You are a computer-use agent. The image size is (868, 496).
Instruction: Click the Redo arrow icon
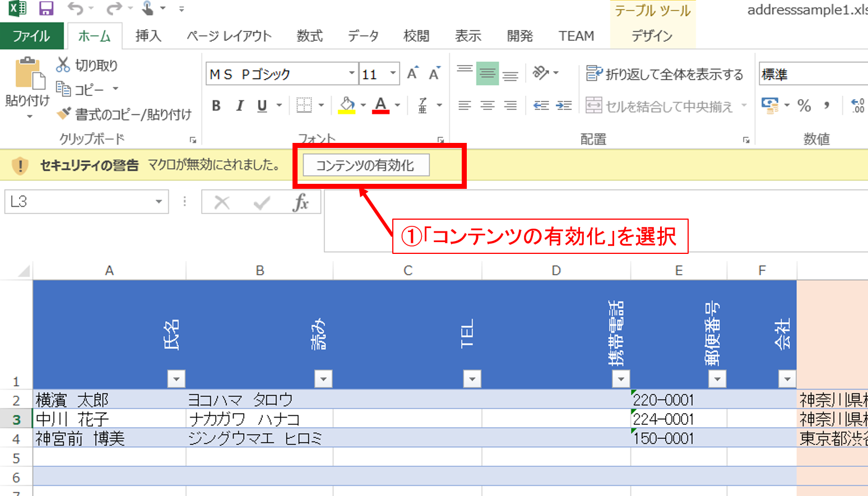pos(114,8)
